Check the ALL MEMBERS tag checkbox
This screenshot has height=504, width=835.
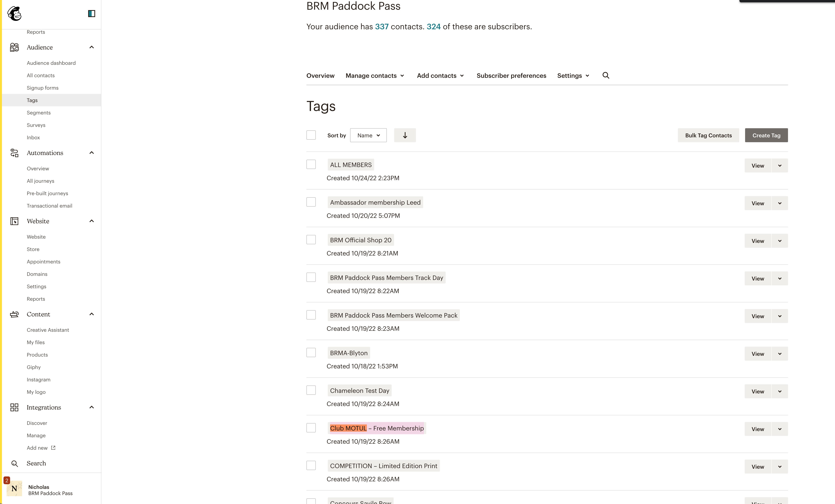click(x=311, y=165)
